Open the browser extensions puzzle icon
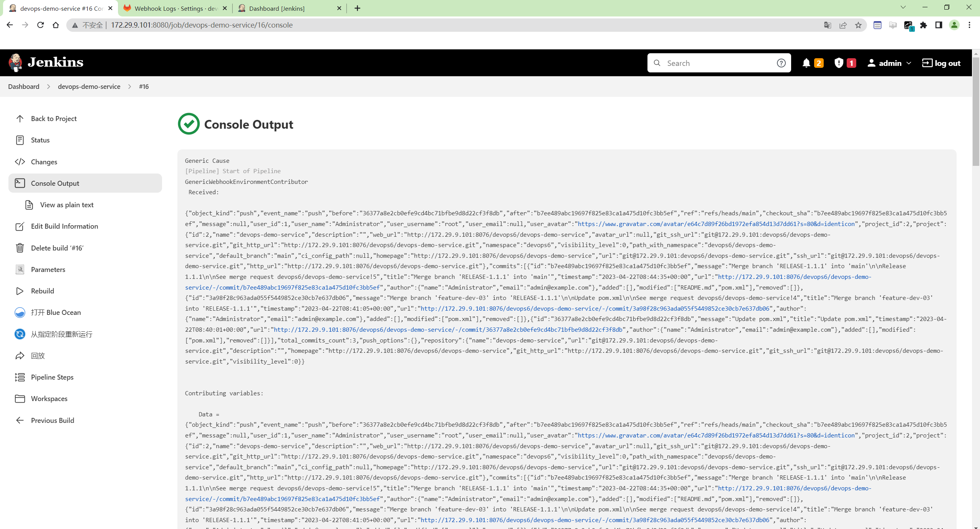 coord(923,25)
